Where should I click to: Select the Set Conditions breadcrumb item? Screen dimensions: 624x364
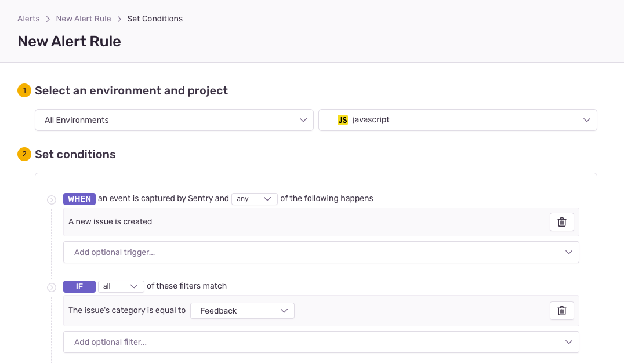point(155,19)
